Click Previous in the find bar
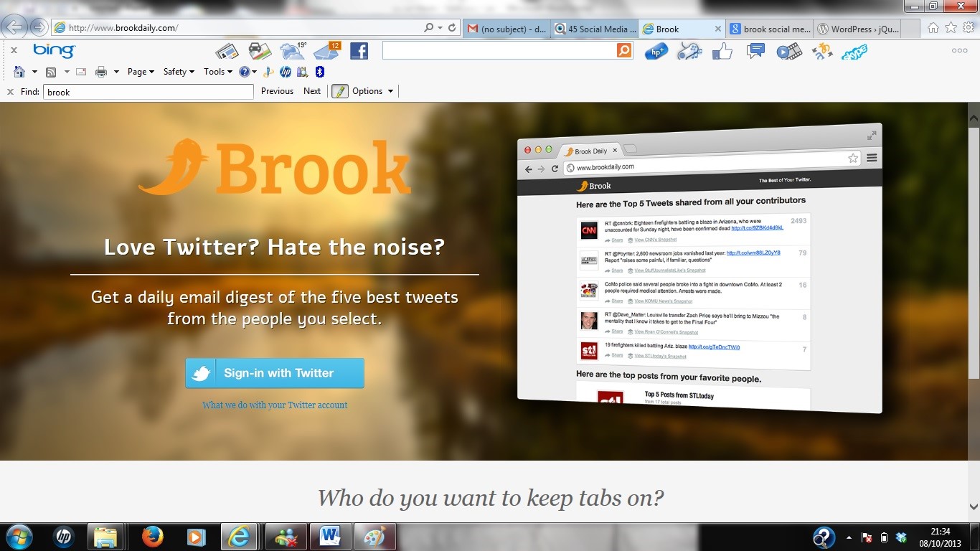The height and width of the screenshot is (551, 980). pos(277,91)
